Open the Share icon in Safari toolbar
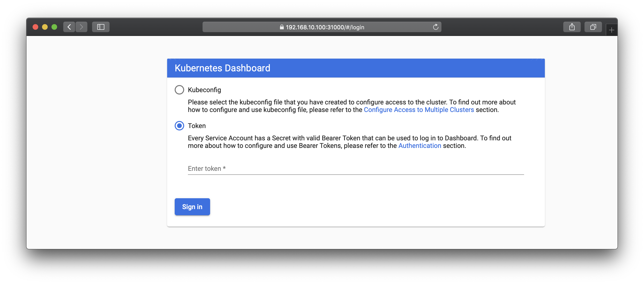Viewport: 644px width, 284px height. (x=572, y=27)
